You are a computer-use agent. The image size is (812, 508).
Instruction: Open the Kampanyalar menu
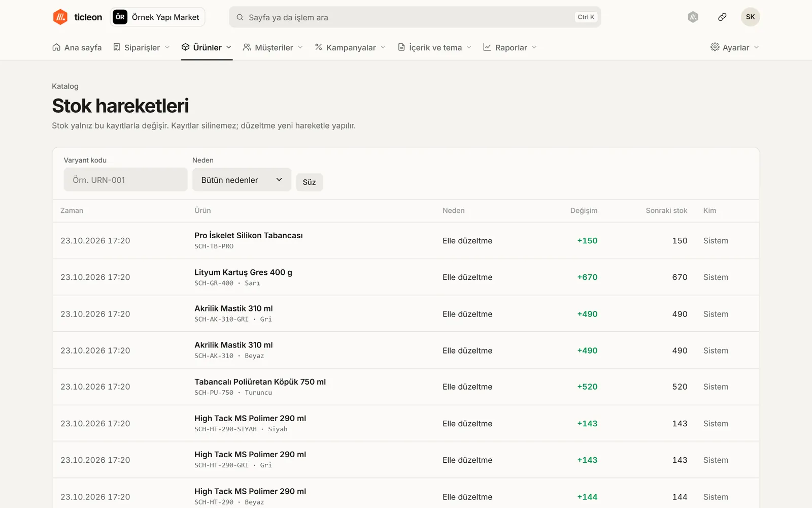click(350, 47)
